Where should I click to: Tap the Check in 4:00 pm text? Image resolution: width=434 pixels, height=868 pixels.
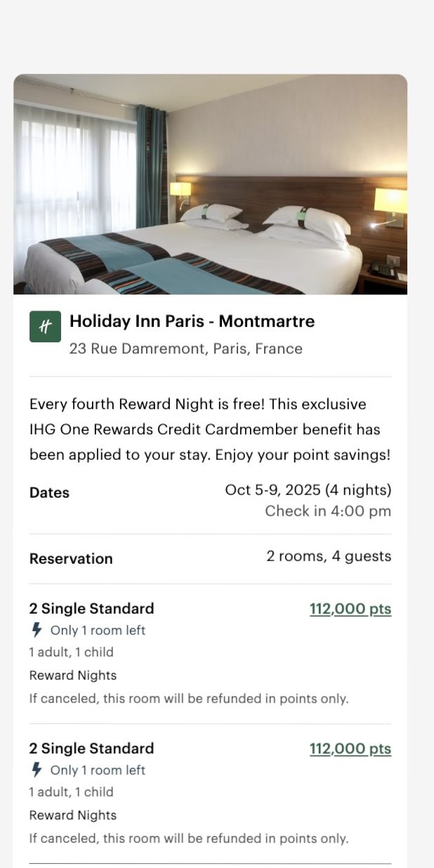click(327, 511)
